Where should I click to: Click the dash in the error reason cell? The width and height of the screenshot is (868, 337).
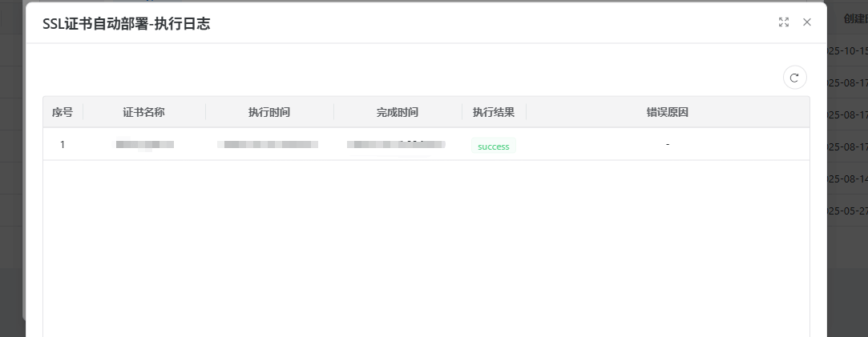(668, 145)
